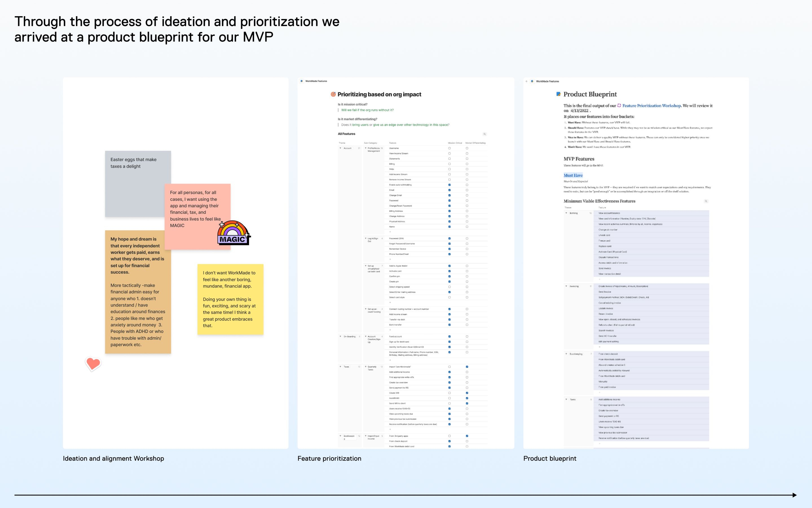Click the doc icon in Product Blueprint breadcrumb

coord(532,81)
